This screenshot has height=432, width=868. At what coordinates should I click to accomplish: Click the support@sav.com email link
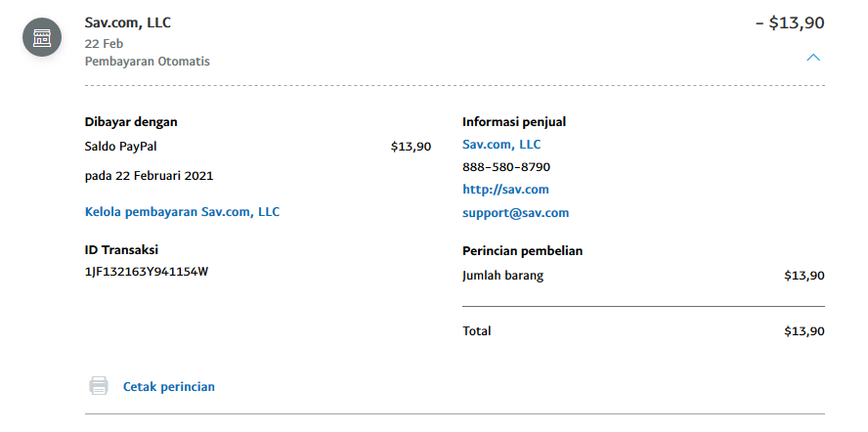(515, 213)
